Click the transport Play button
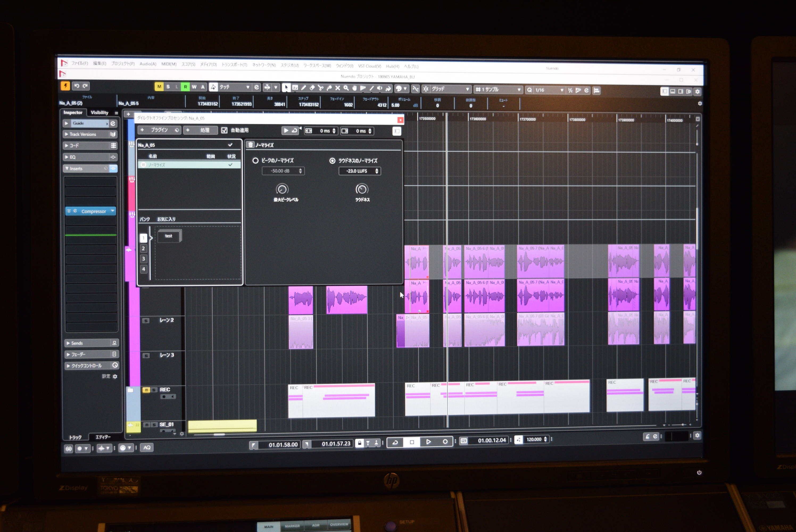Viewport: 796px width, 532px height. pyautogui.click(x=428, y=442)
